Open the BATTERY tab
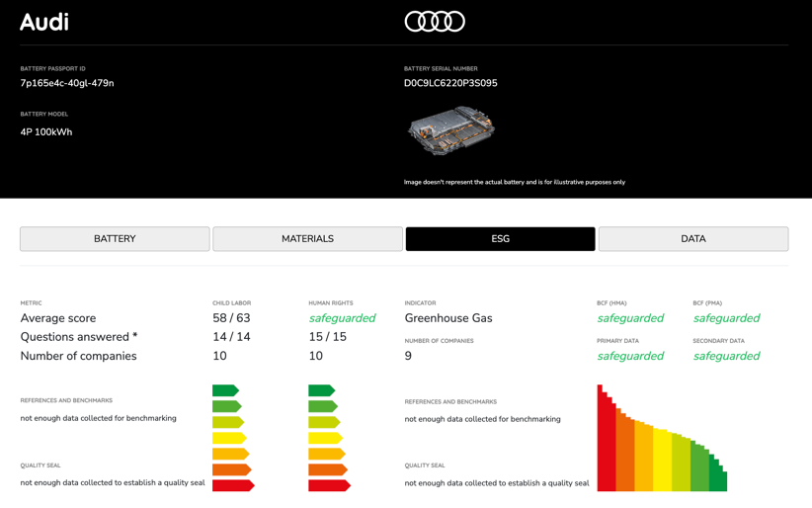812x508 pixels. tap(115, 239)
